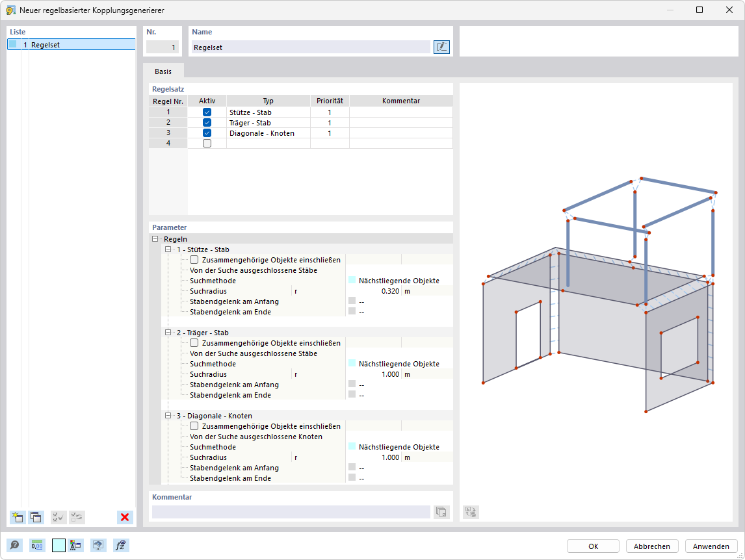Edit Suchradius value 1.000 under 2 - Träger - Stab
This screenshot has height=560, width=745.
tap(373, 374)
